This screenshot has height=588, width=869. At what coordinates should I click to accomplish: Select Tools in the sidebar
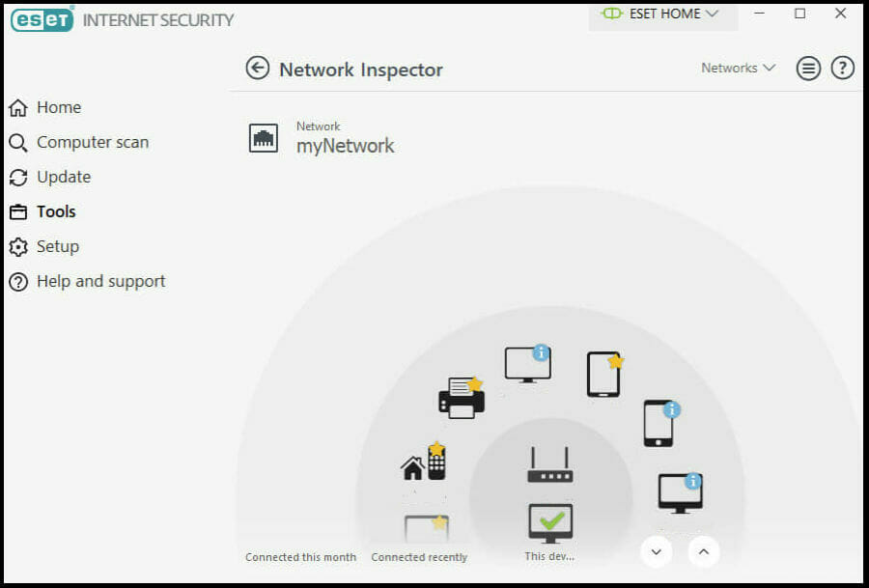42,211
